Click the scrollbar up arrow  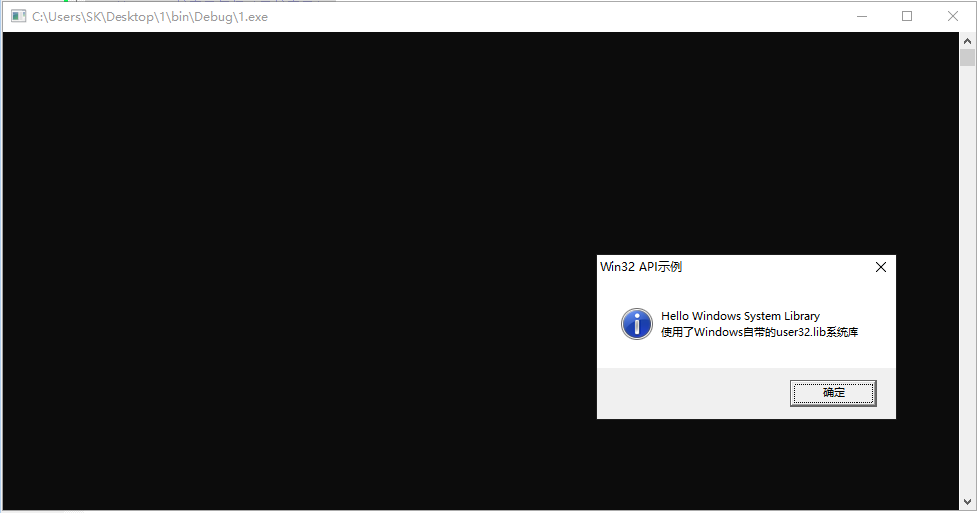[x=967, y=39]
